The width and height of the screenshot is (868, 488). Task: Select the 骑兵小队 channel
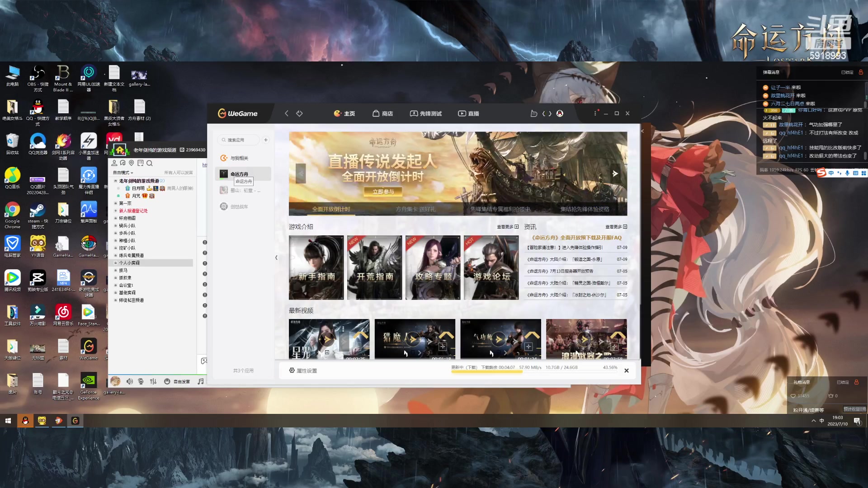point(127,226)
